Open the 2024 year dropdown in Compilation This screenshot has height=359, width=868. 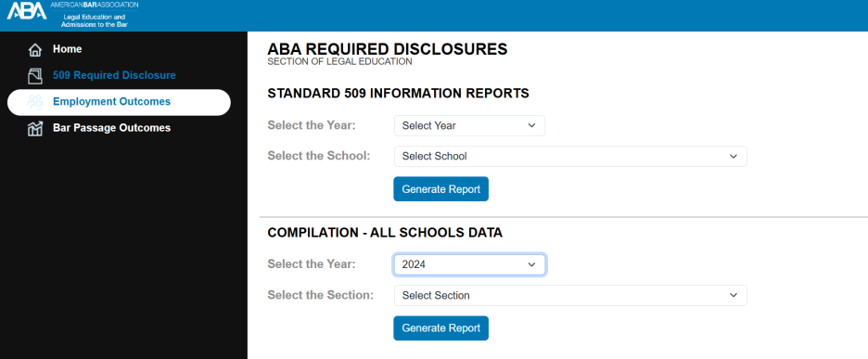point(469,264)
